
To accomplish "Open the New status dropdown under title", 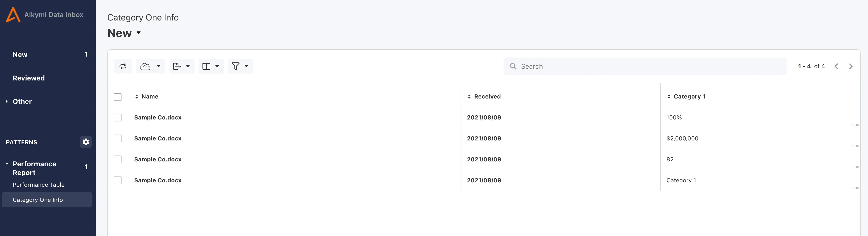I will (139, 33).
